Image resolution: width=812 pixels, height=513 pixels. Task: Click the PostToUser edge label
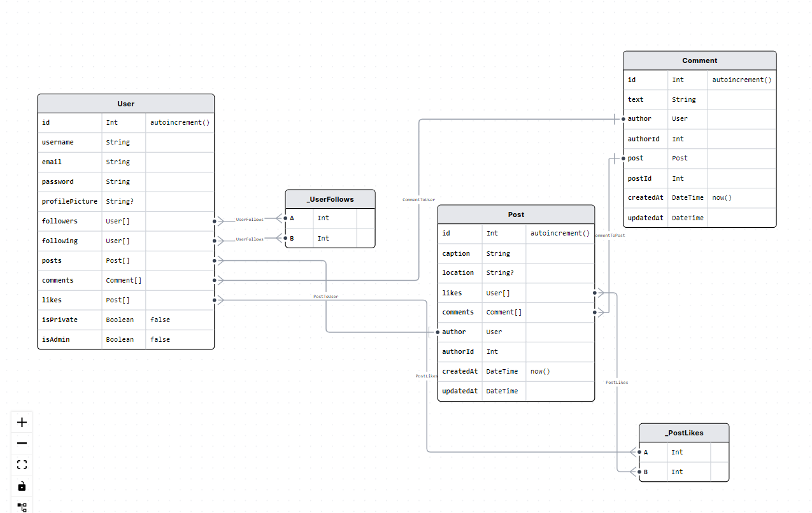coord(325,297)
